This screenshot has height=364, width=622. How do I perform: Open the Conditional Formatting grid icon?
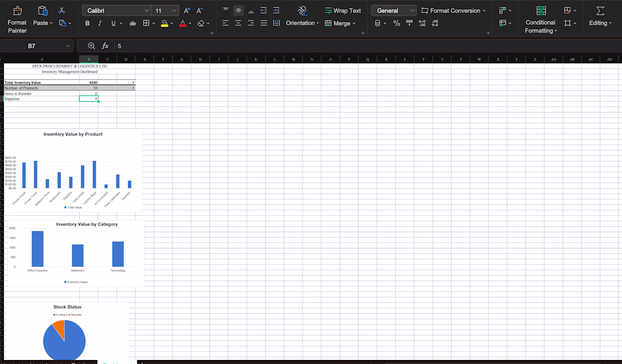click(x=541, y=11)
